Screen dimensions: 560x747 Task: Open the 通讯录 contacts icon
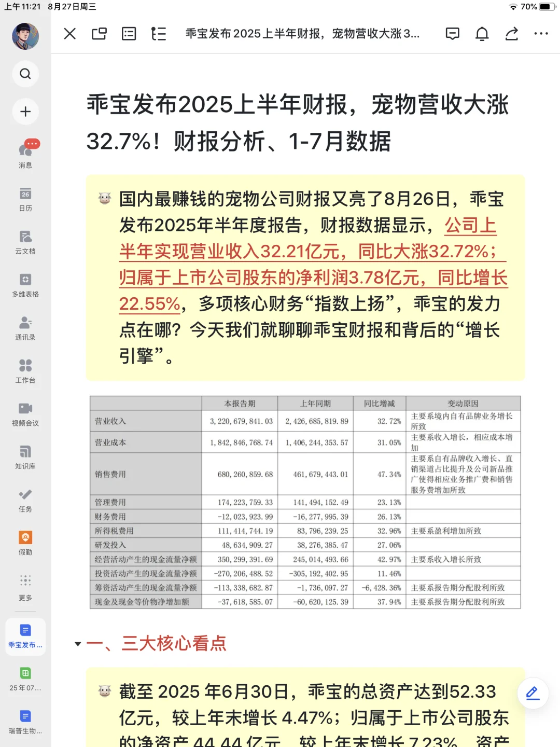tap(25, 325)
